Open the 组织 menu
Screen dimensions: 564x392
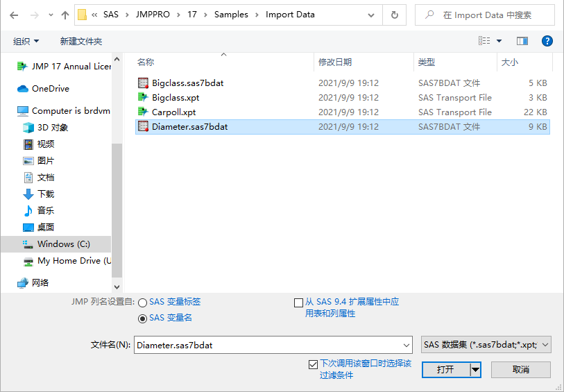pos(26,42)
